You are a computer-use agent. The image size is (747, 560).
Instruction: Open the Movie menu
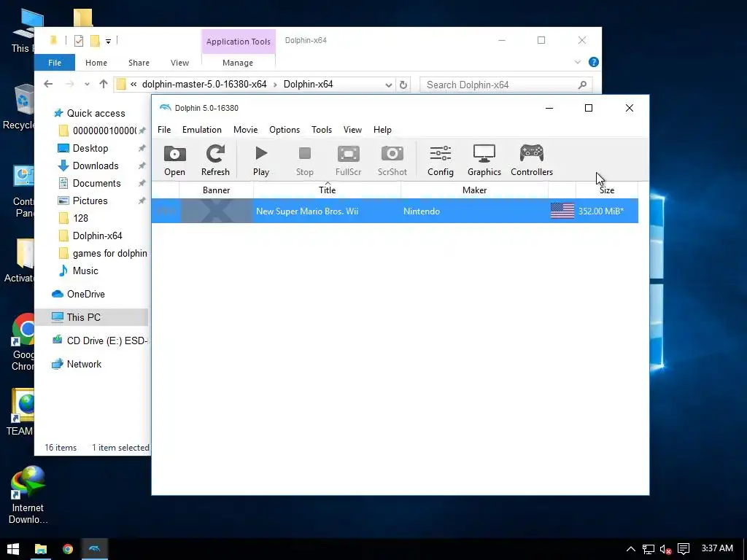[245, 130]
